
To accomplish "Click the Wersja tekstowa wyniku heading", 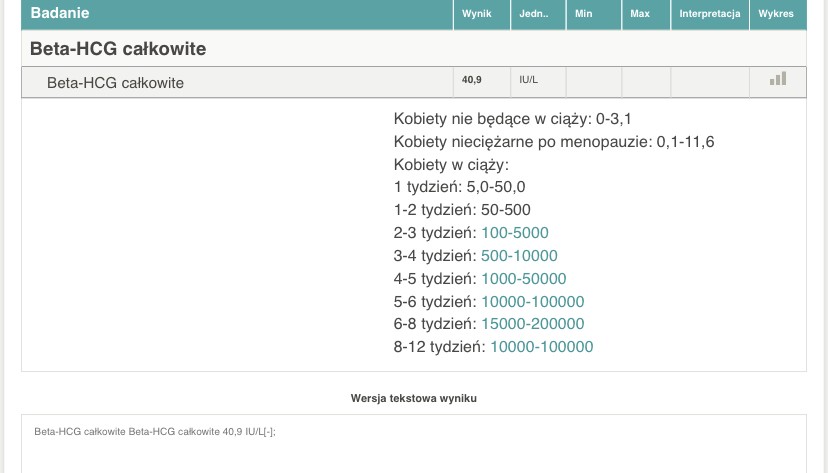I will coord(413,398).
